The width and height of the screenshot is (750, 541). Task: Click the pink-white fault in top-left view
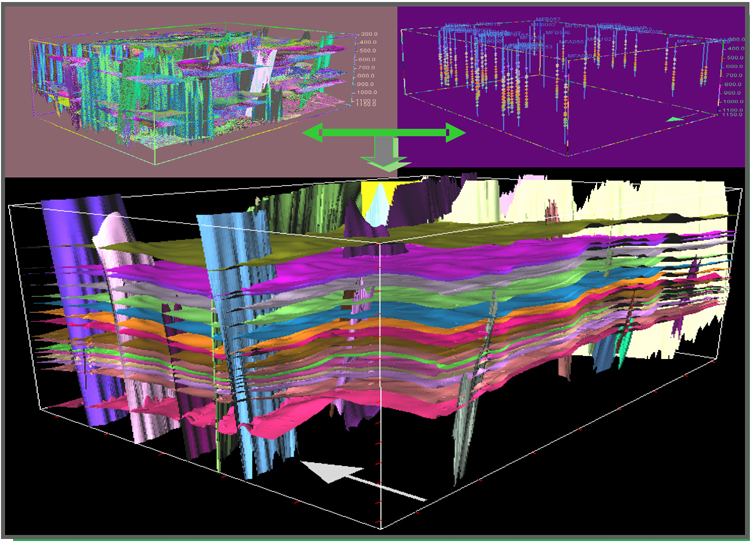pos(262,75)
